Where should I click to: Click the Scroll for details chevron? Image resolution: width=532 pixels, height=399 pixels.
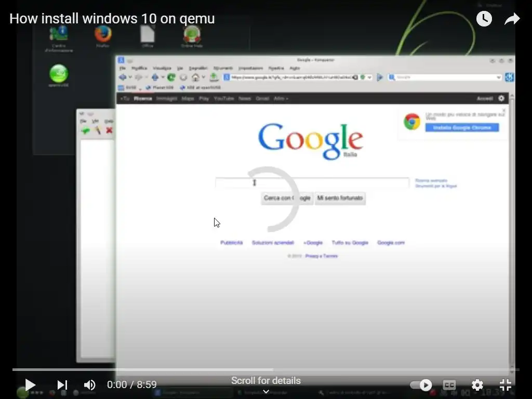click(266, 392)
